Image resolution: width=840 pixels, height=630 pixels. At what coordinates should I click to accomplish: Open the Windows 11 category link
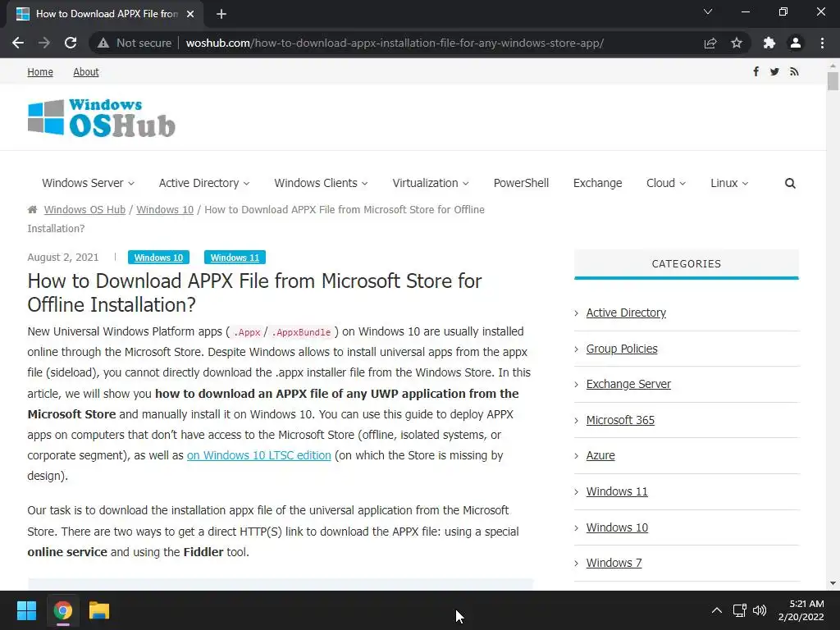tap(617, 491)
